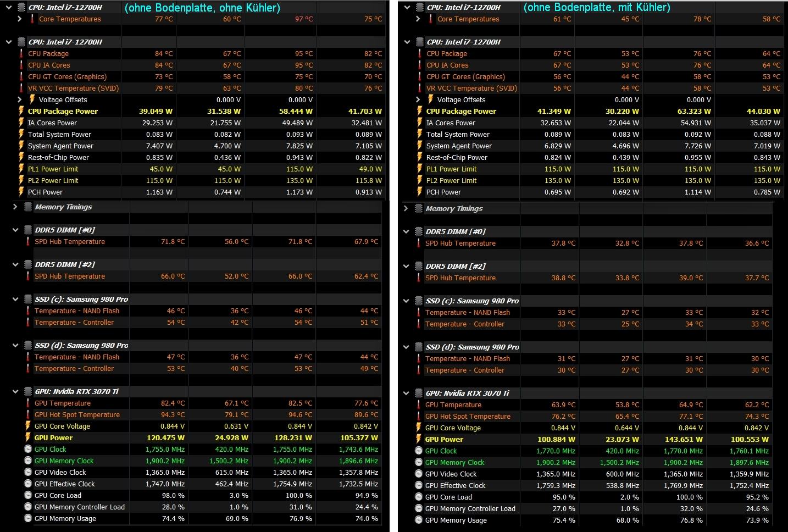This screenshot has width=788, height=532.
Task: Select the 58.444 W CPU Package Power value
Action: pyautogui.click(x=295, y=111)
